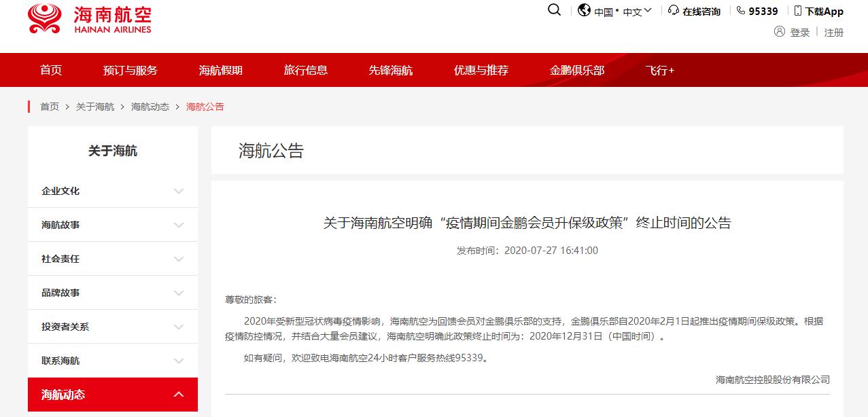Open the search magnifier icon
This screenshot has height=417, width=868.
(x=554, y=11)
